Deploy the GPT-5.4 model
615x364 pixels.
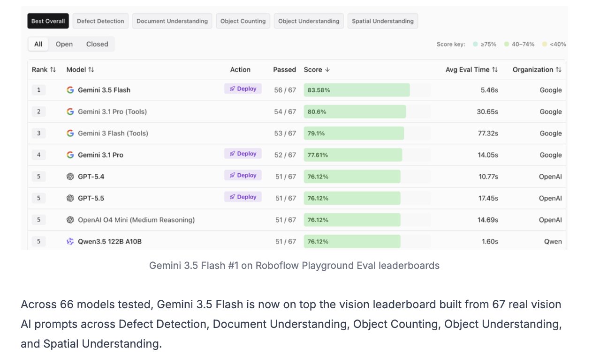243,175
